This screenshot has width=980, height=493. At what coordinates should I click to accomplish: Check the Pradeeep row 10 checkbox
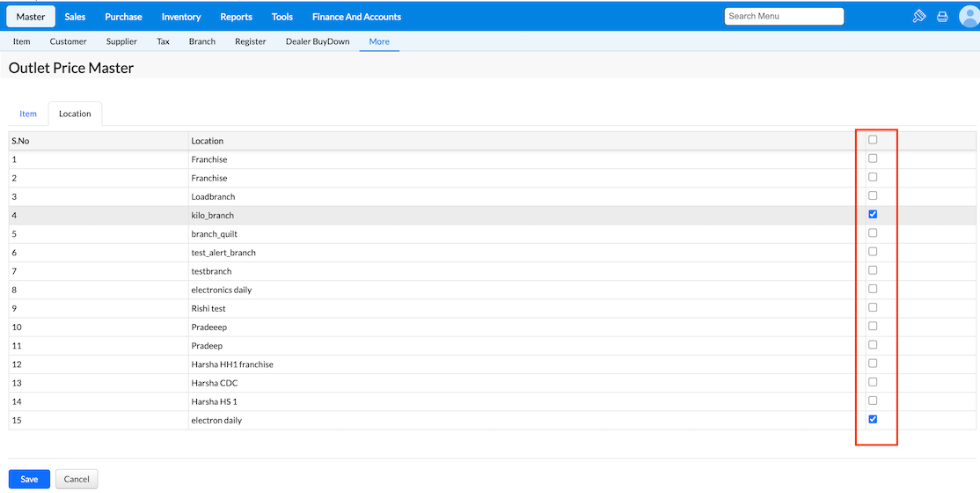pyautogui.click(x=874, y=326)
